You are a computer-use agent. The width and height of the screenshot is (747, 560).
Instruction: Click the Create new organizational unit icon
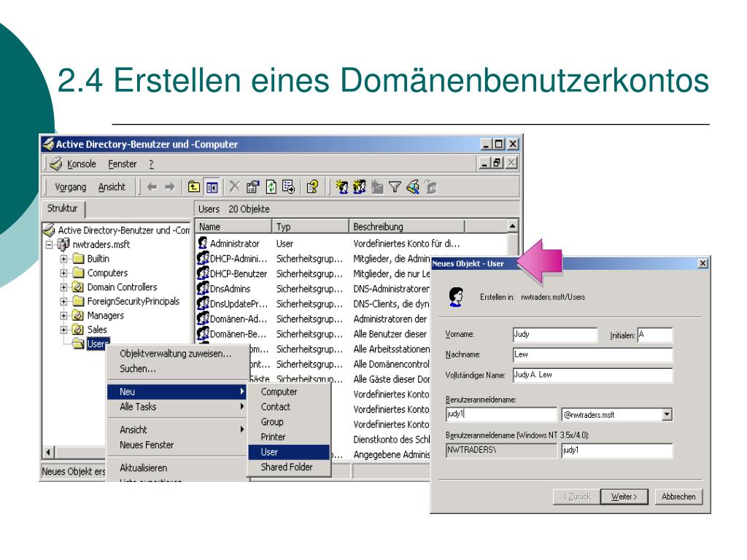(377, 187)
